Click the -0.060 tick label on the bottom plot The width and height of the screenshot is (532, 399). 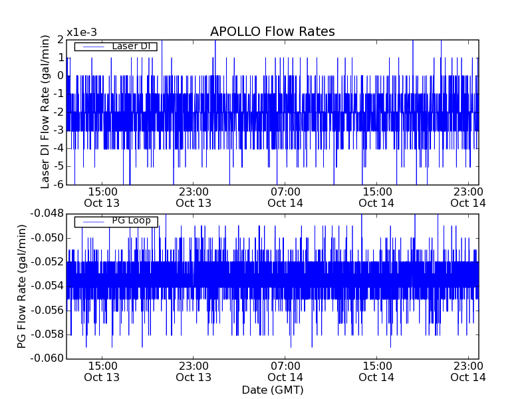tap(47, 358)
